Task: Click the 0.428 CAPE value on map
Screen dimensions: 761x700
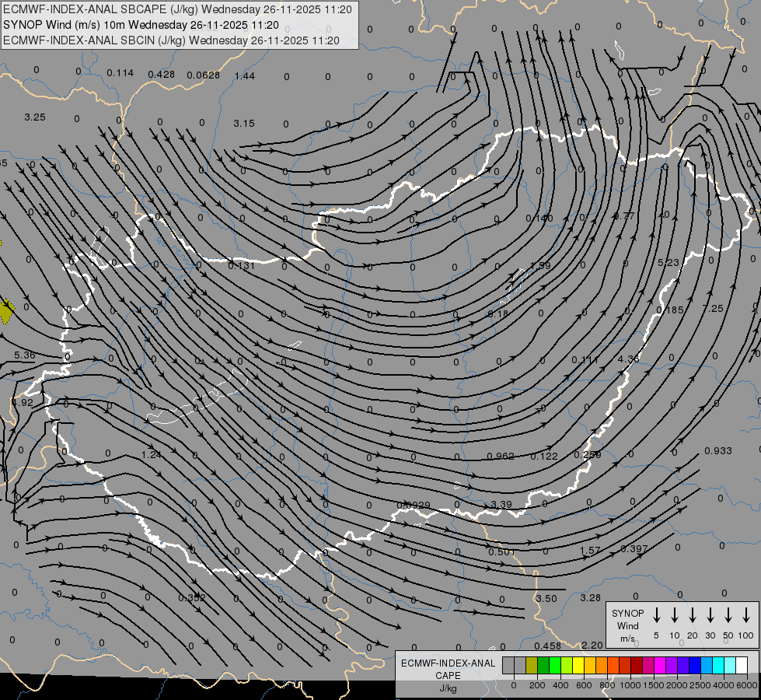Action: coord(161,75)
